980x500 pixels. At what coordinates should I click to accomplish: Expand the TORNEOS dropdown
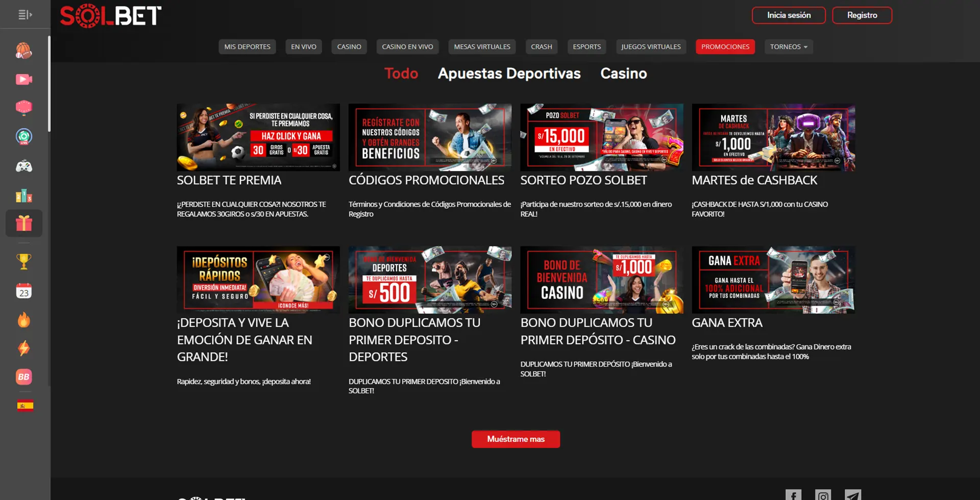789,46
